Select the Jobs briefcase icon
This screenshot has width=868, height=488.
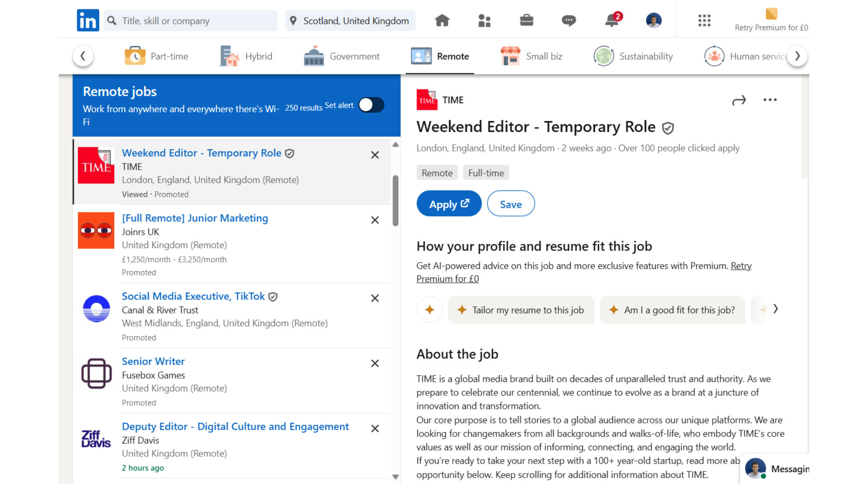pyautogui.click(x=527, y=20)
